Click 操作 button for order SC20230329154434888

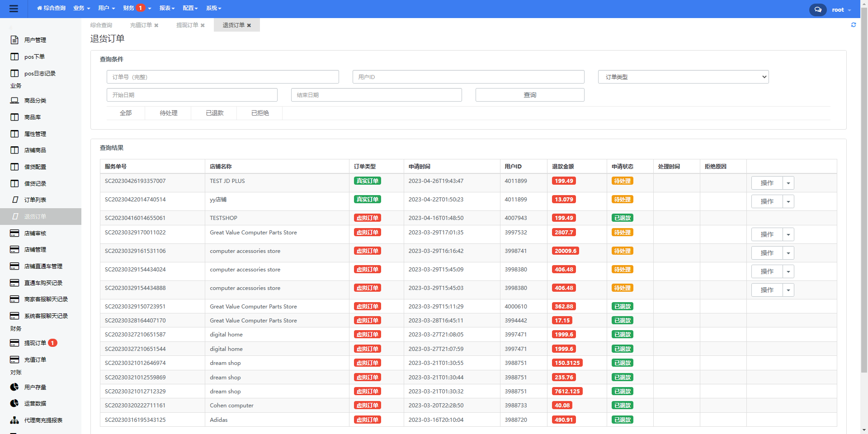pyautogui.click(x=767, y=290)
